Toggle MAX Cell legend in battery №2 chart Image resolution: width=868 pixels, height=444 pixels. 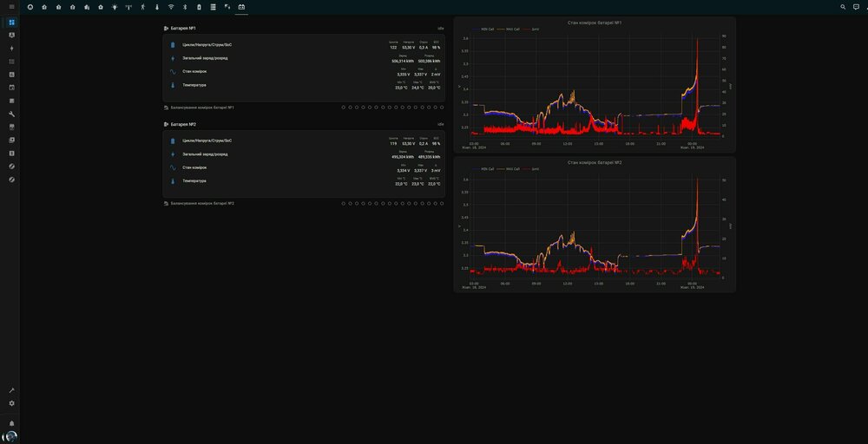click(510, 169)
